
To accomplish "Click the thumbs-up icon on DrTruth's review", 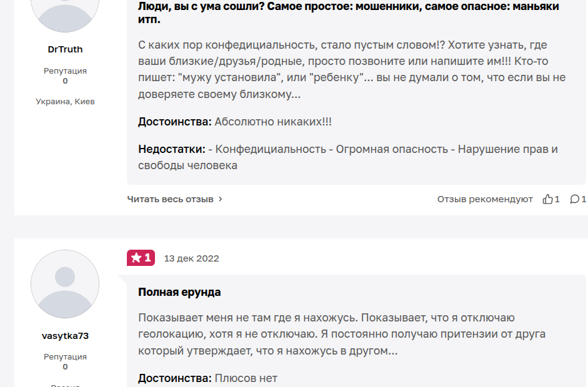I will [547, 199].
